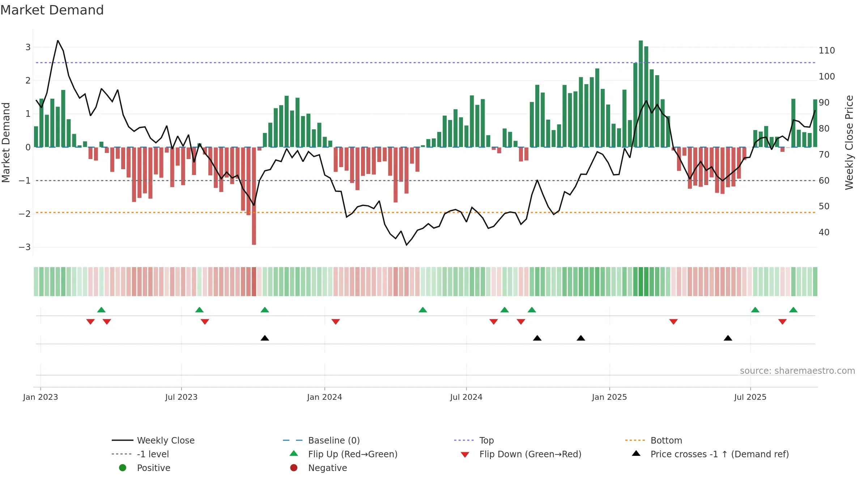Screen dimensions: 868x488
Task: Select last green flip-up marker, Aug 2025
Action: tap(793, 310)
